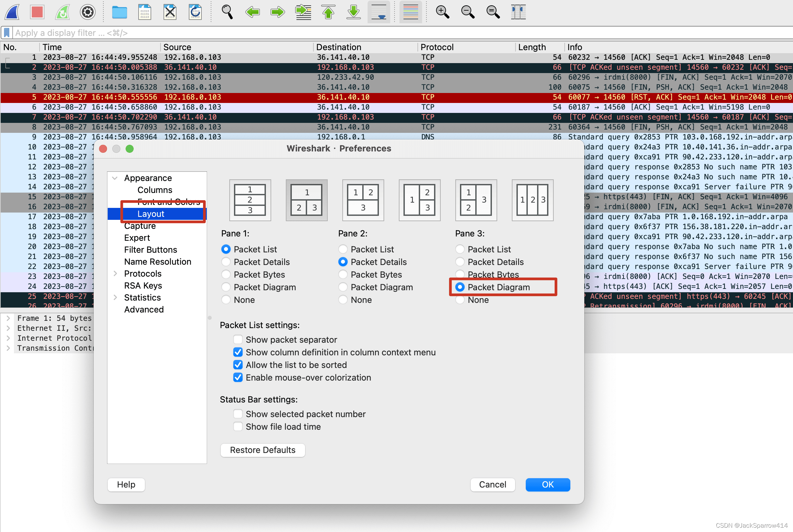
Task: Select Packet Diagram for Pane 2
Action: (x=343, y=287)
